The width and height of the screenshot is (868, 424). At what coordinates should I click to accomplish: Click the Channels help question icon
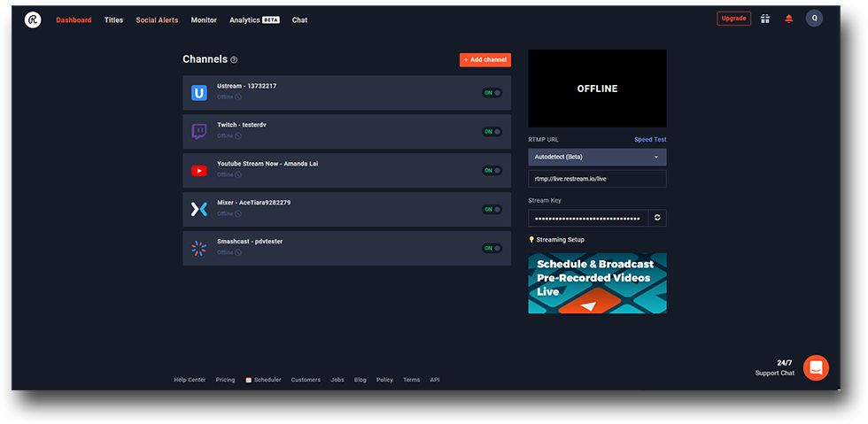[234, 60]
